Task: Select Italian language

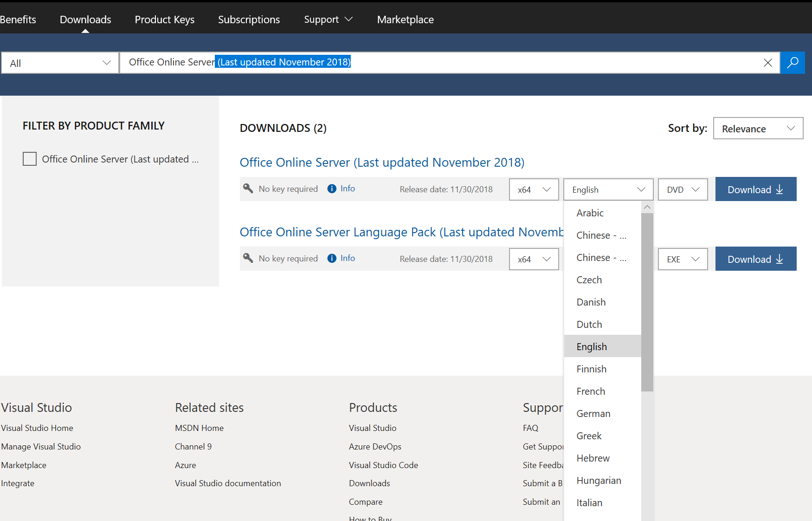Action: click(602, 502)
